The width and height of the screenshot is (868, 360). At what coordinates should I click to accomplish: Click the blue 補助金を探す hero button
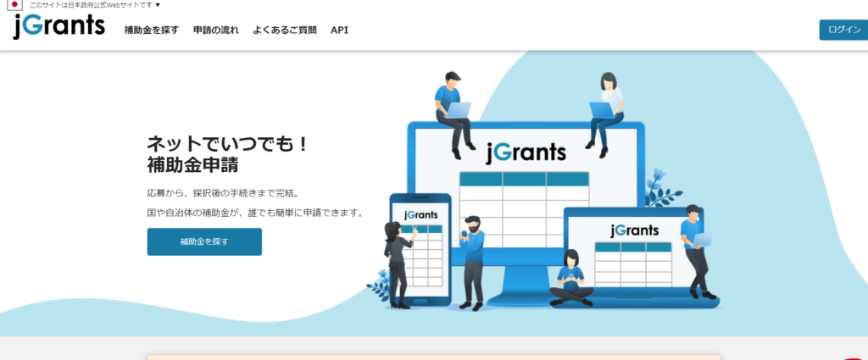(x=204, y=241)
